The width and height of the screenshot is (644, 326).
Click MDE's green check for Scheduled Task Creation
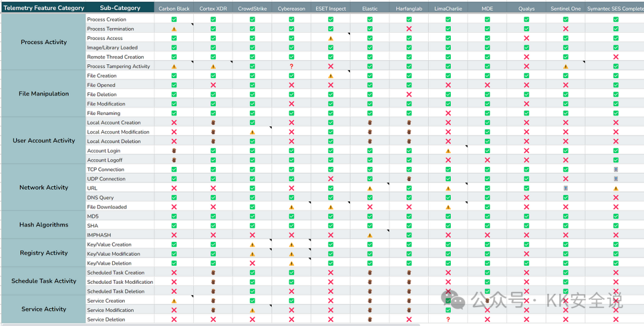[487, 272]
